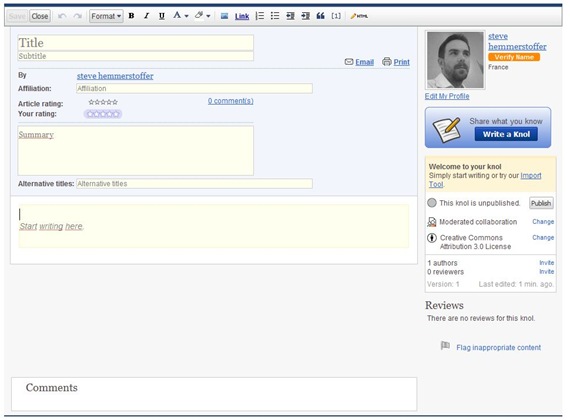Screen dimensions: 570x420
Task: Switch to HTML editing via the pencil icon
Action: point(359,16)
